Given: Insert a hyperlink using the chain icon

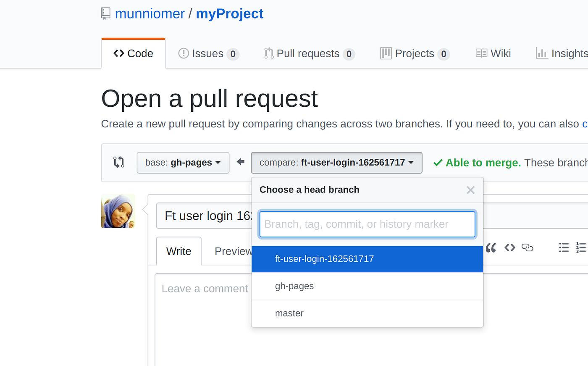Looking at the screenshot, I should point(527,248).
